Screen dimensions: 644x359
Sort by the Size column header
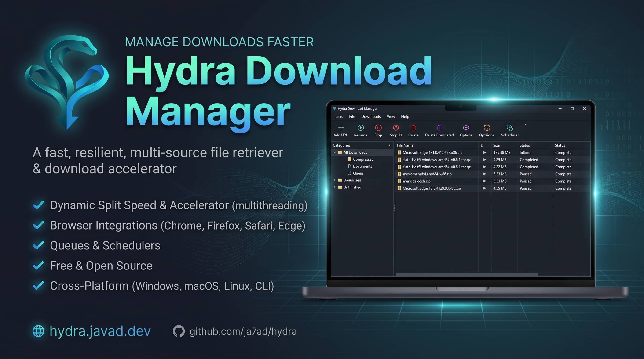click(496, 145)
